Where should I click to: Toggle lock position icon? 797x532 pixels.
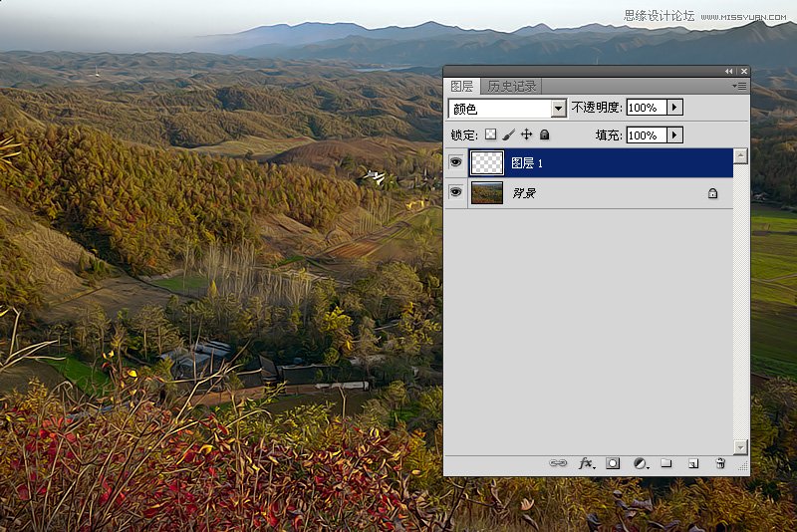click(527, 134)
